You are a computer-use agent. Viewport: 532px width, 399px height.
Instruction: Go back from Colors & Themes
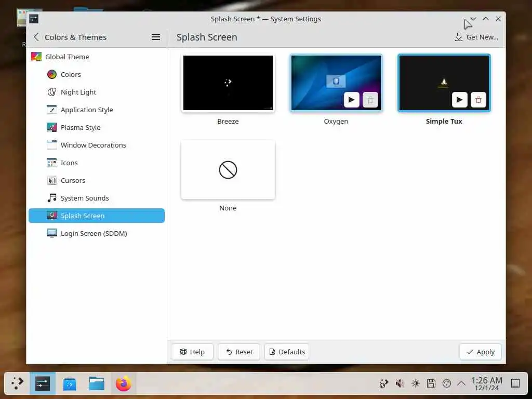click(36, 37)
